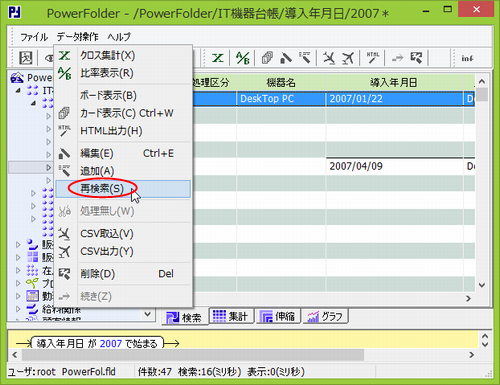Choose CSV取込(V) from the menu
Image resolution: width=500 pixels, height=385 pixels.
click(x=123, y=234)
